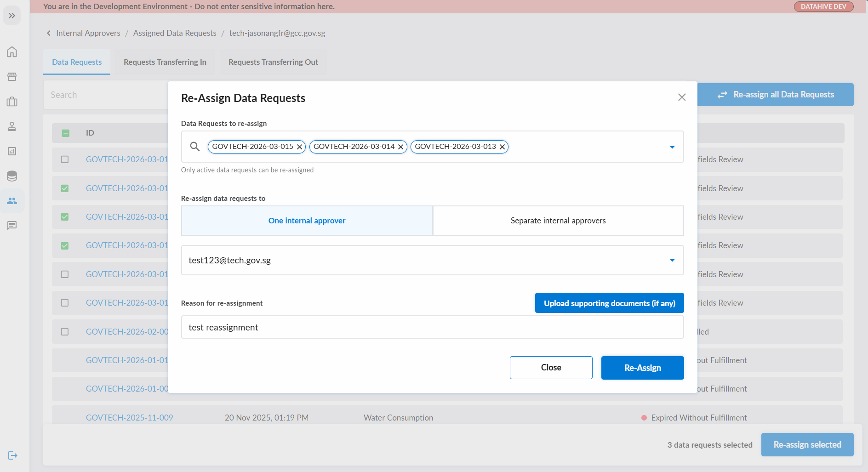Open the users group icon in sidebar
The height and width of the screenshot is (472, 868).
12,201
